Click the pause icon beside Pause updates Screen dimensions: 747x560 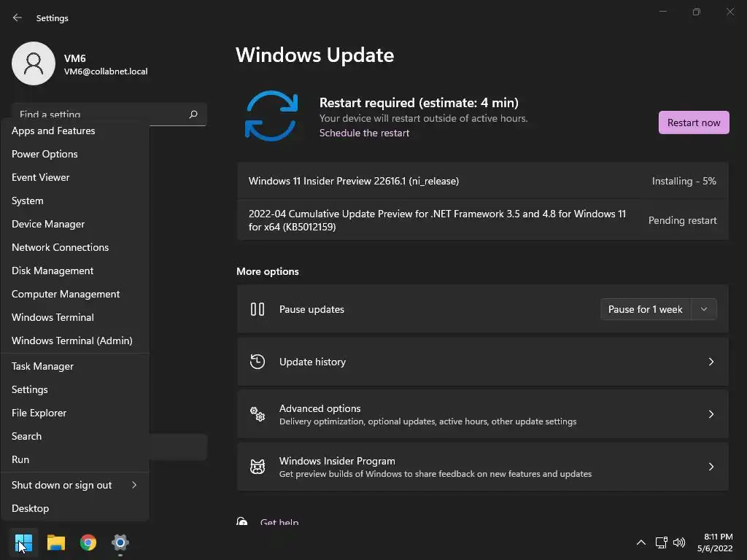pyautogui.click(x=258, y=309)
